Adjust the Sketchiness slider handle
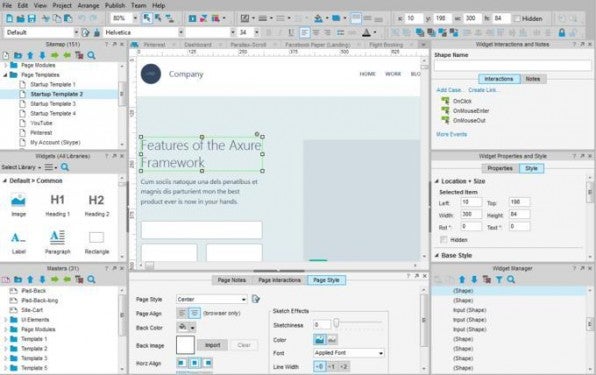Image resolution: width=596 pixels, height=375 pixels. coord(336,323)
